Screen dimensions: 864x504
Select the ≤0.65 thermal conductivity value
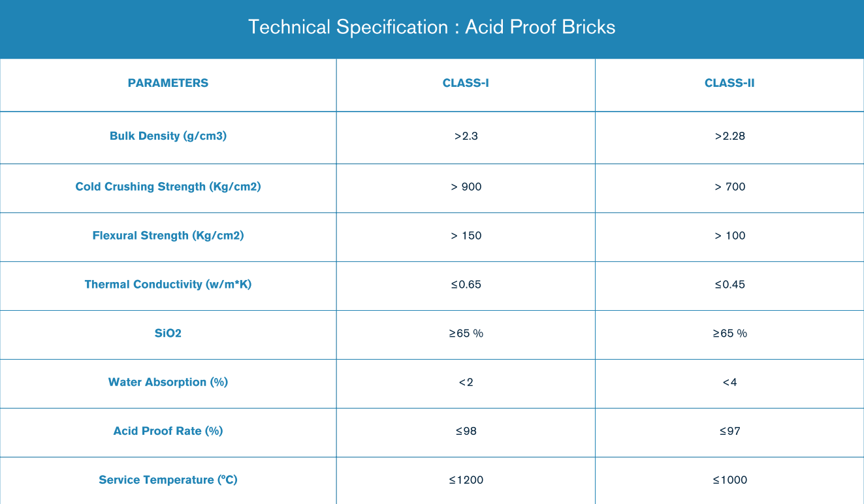pyautogui.click(x=466, y=285)
